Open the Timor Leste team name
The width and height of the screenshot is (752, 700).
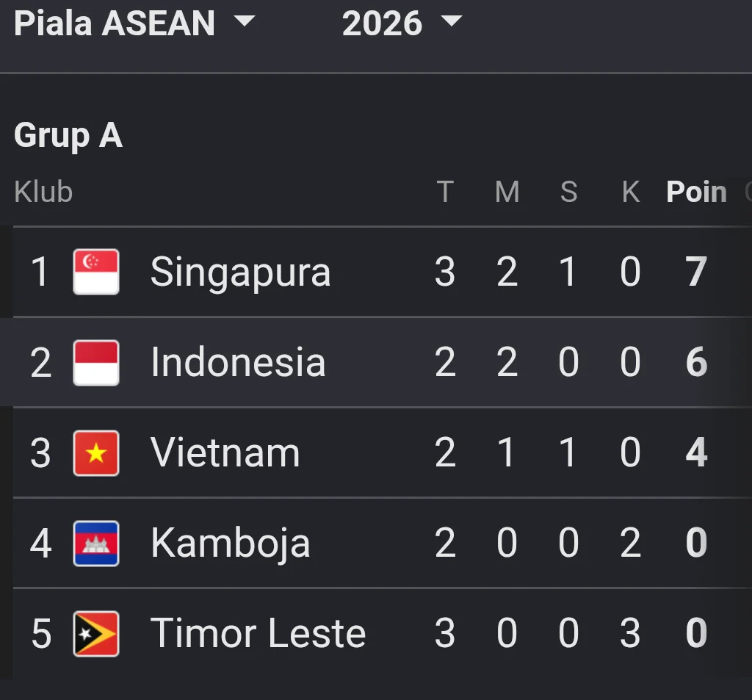[x=258, y=633]
